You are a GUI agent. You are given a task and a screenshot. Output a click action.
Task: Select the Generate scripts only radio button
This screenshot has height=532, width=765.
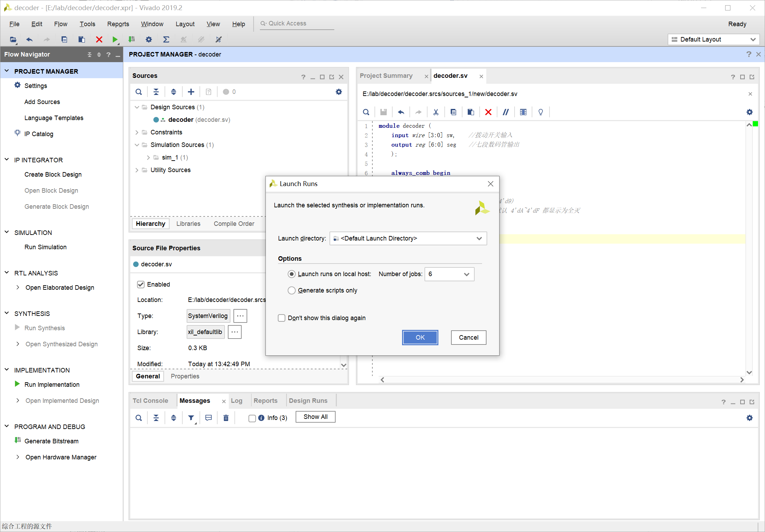point(292,290)
